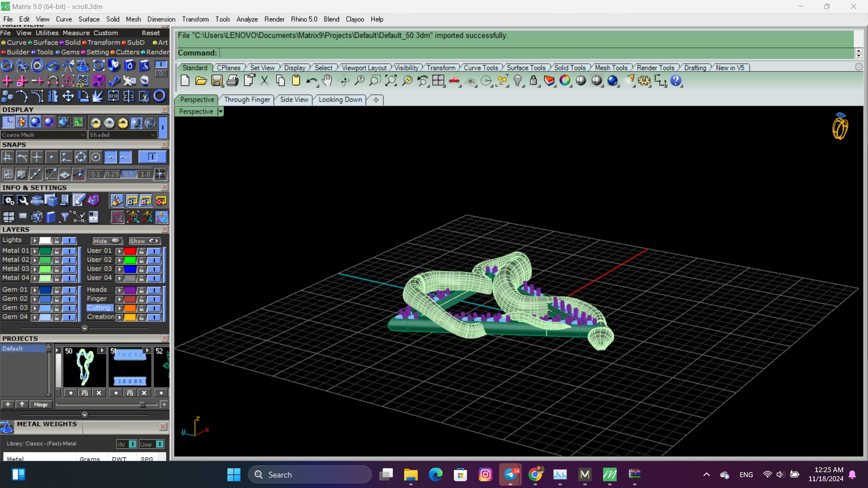Click the grid snap icon in Snaps panel

pos(160,174)
